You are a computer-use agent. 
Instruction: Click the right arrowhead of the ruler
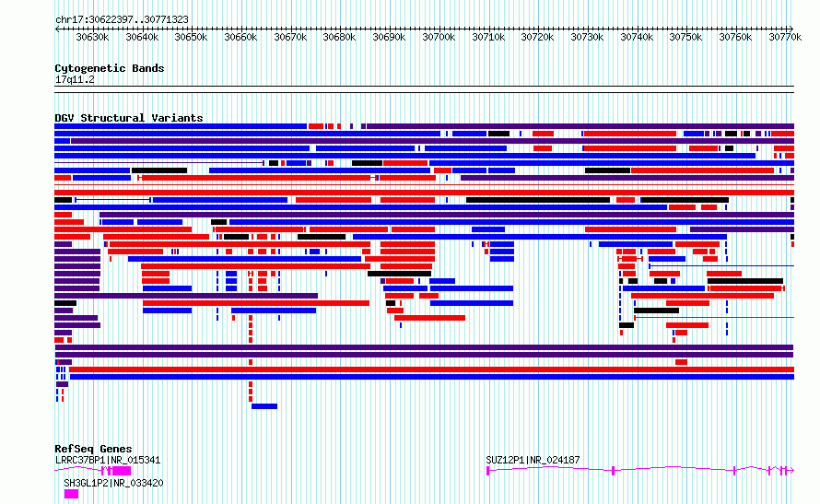click(x=791, y=29)
